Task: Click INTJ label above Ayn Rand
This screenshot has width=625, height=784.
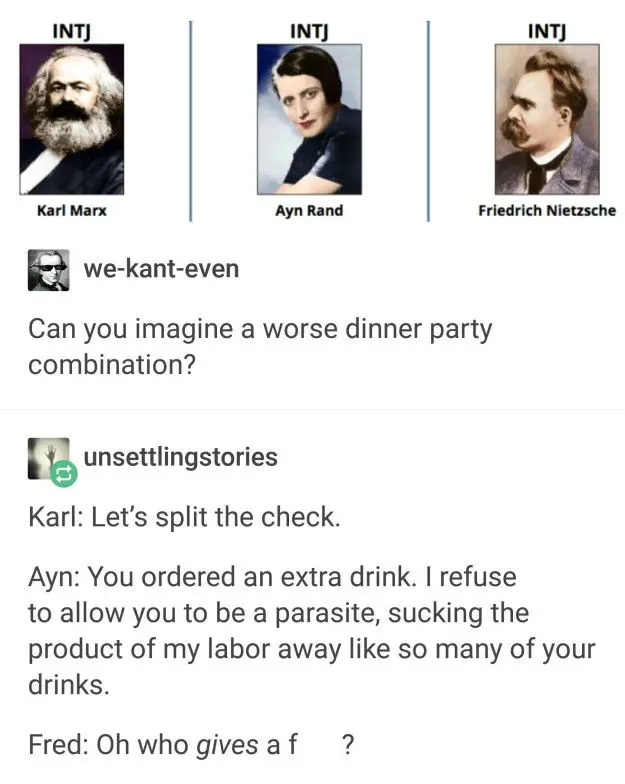Action: (309, 32)
